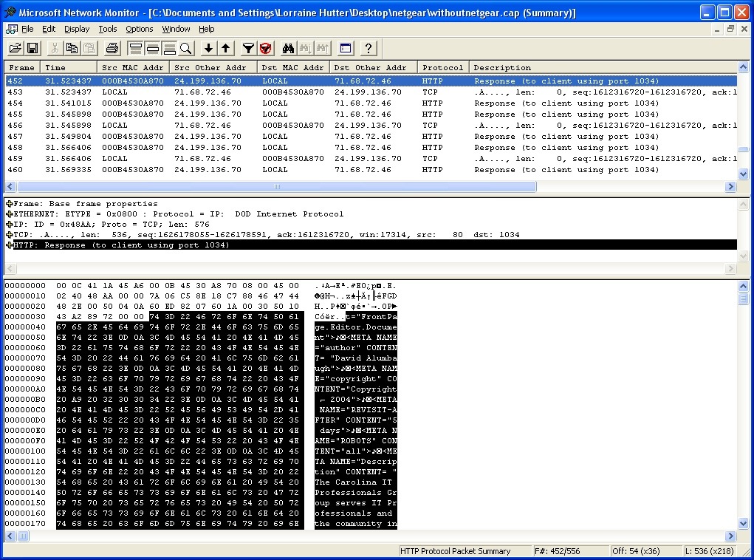Open the Options menu
The width and height of the screenshot is (754, 560).
(140, 30)
